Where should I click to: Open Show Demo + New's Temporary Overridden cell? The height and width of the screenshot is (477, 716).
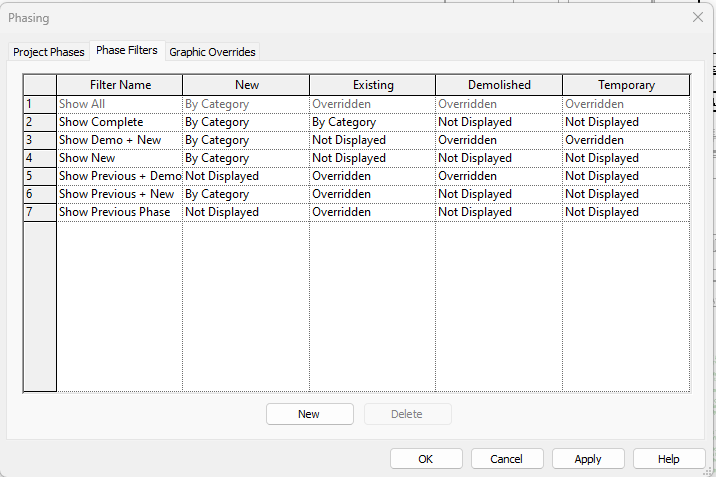click(626, 140)
